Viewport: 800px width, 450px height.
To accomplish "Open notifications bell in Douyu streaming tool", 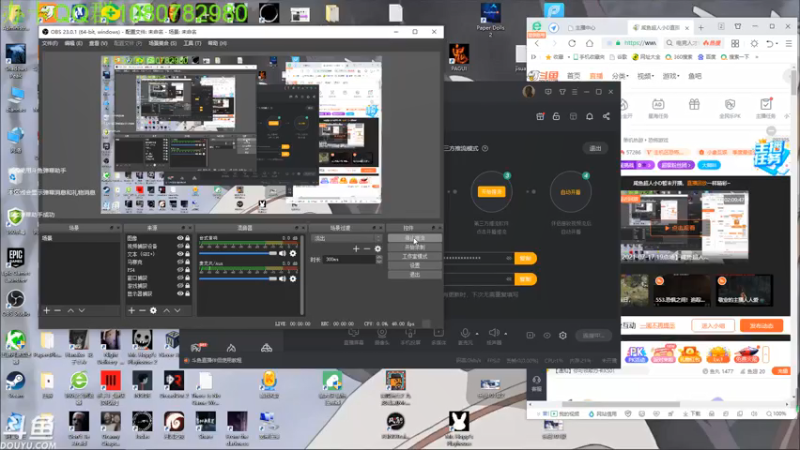I will [x=589, y=116].
